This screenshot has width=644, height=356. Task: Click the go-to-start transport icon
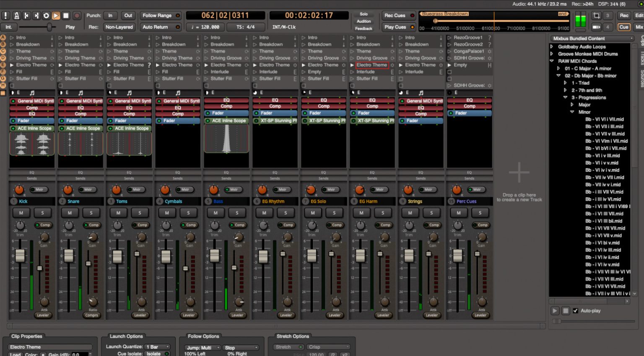click(26, 16)
